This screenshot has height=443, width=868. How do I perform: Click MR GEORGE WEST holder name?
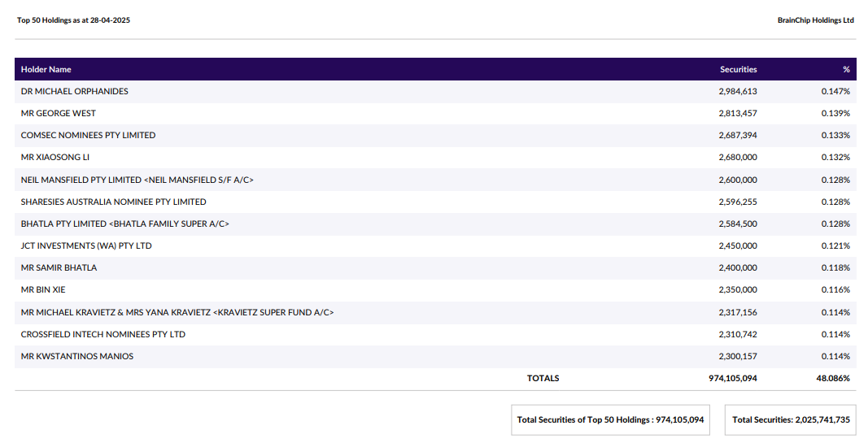point(59,113)
